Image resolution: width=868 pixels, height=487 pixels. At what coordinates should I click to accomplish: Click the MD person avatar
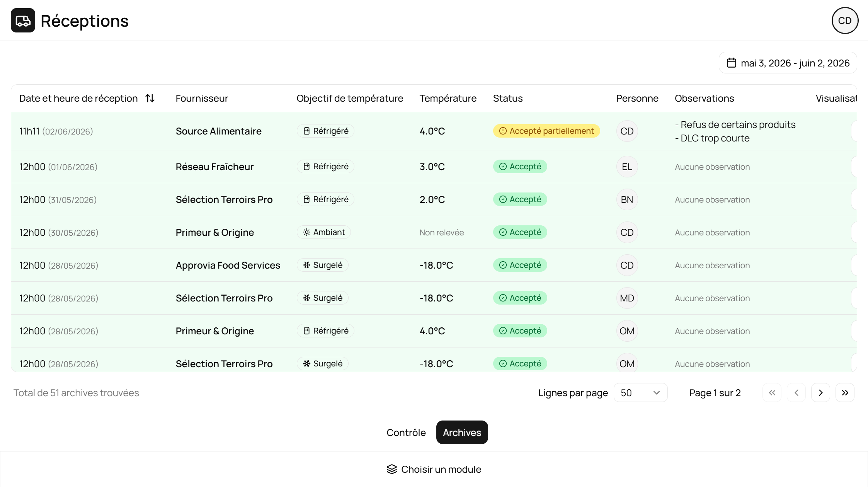[x=627, y=298]
